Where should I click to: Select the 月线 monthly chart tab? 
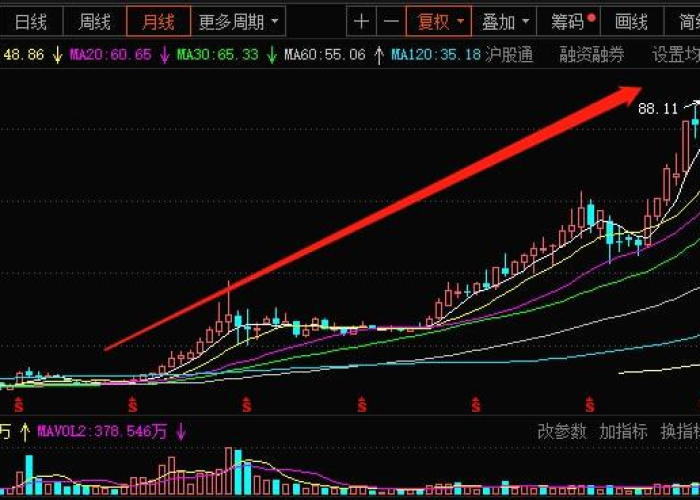(x=158, y=21)
